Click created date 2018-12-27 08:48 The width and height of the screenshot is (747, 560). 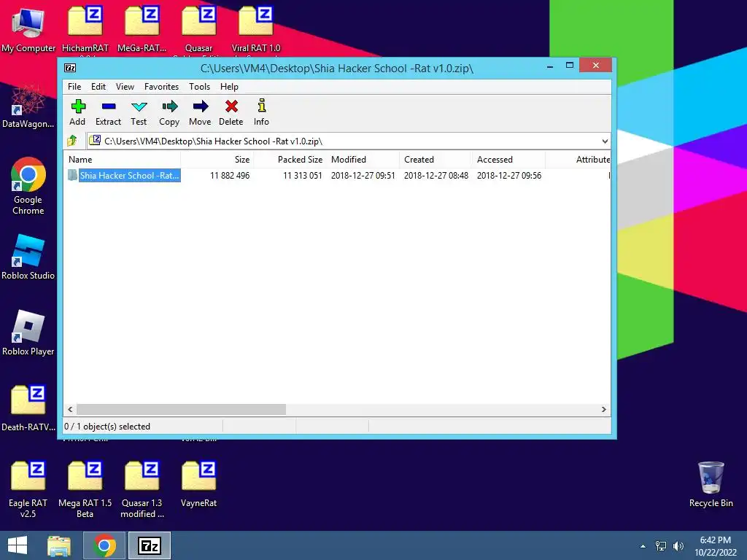click(x=436, y=175)
